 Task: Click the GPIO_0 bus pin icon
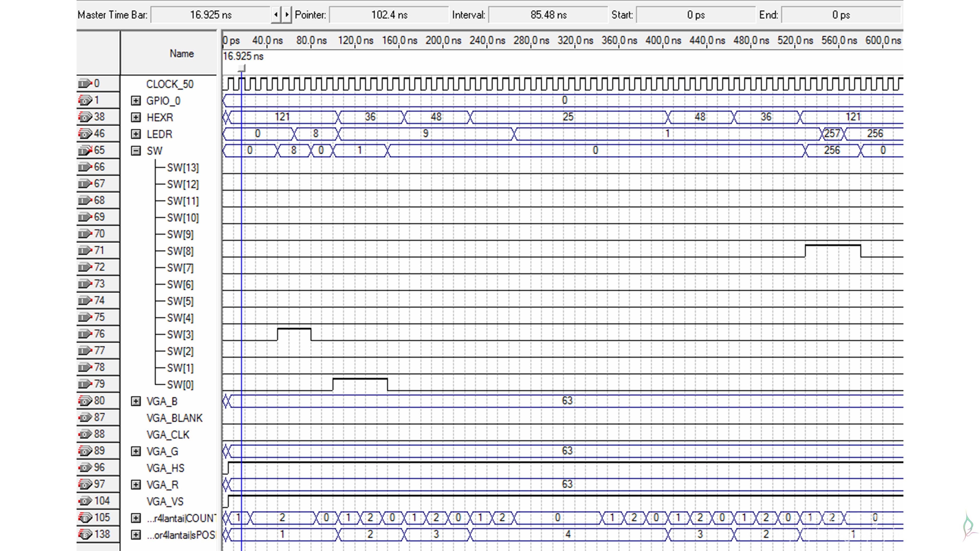(85, 100)
